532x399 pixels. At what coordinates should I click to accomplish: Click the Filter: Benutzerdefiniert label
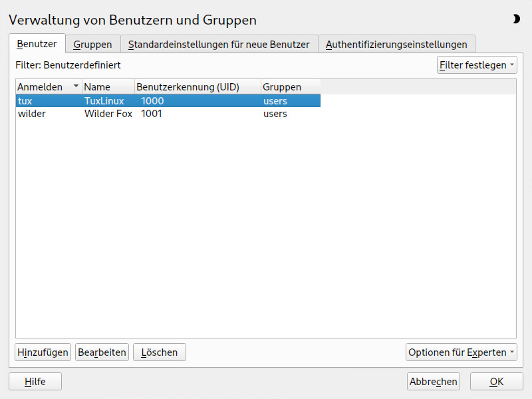click(x=68, y=65)
